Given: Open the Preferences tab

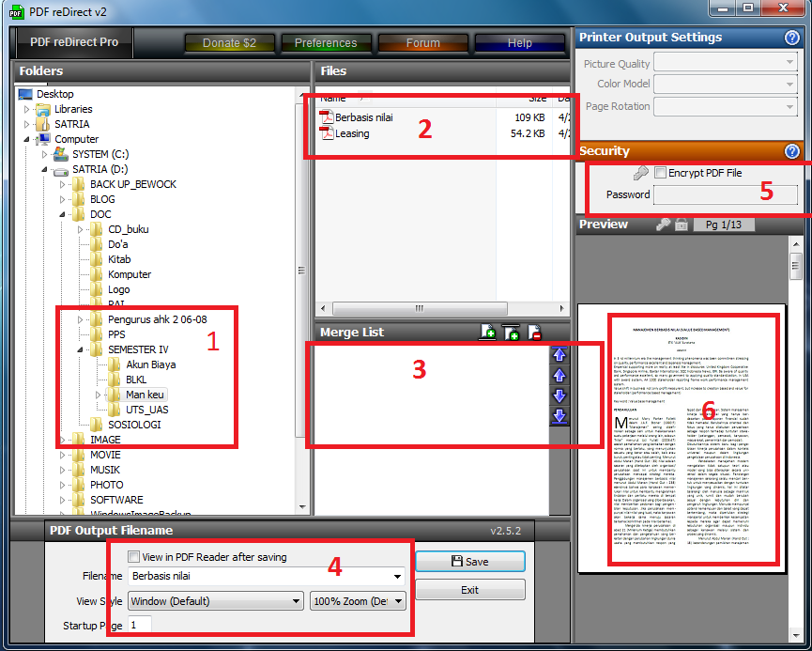Looking at the screenshot, I should (x=326, y=43).
